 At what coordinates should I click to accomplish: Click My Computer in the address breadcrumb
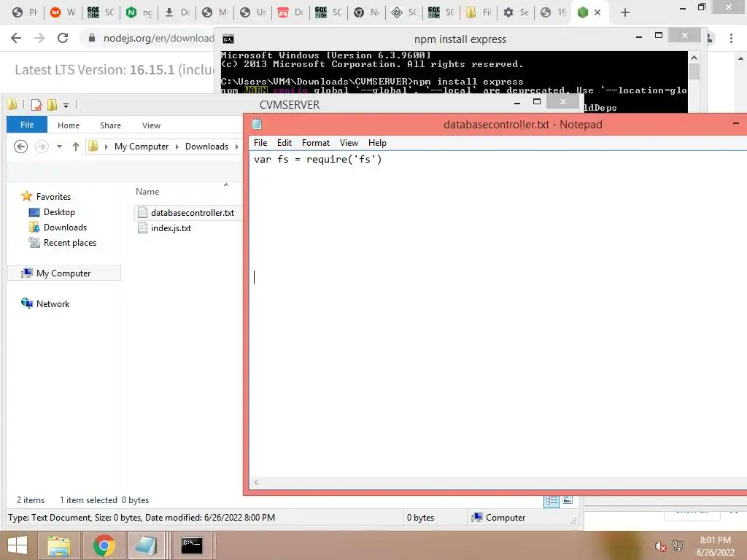[x=142, y=147]
